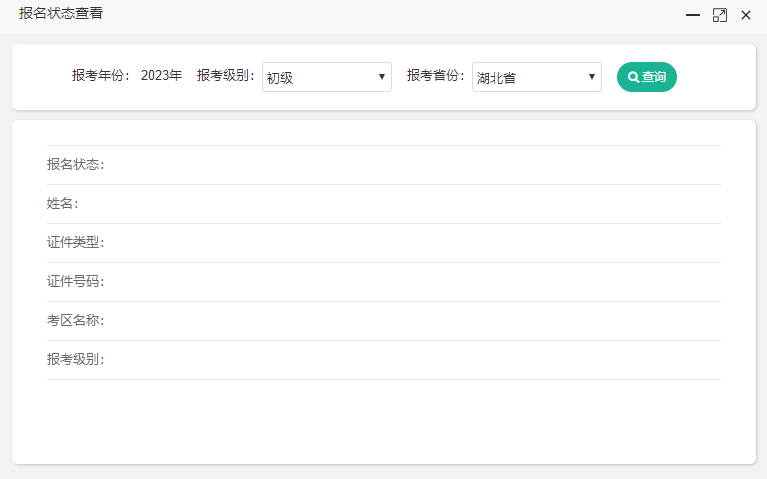Select the 2023年 year value

point(161,75)
